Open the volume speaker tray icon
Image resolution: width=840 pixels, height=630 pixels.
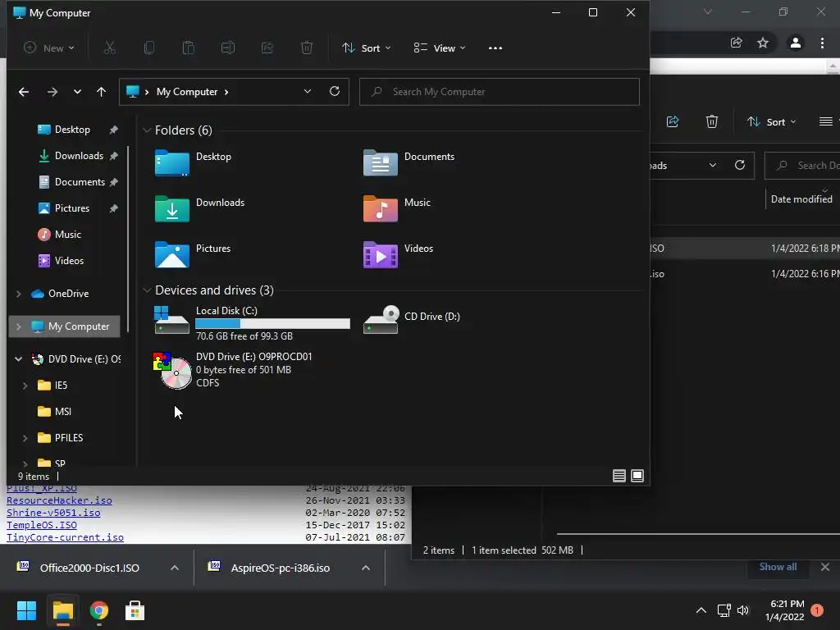743,610
